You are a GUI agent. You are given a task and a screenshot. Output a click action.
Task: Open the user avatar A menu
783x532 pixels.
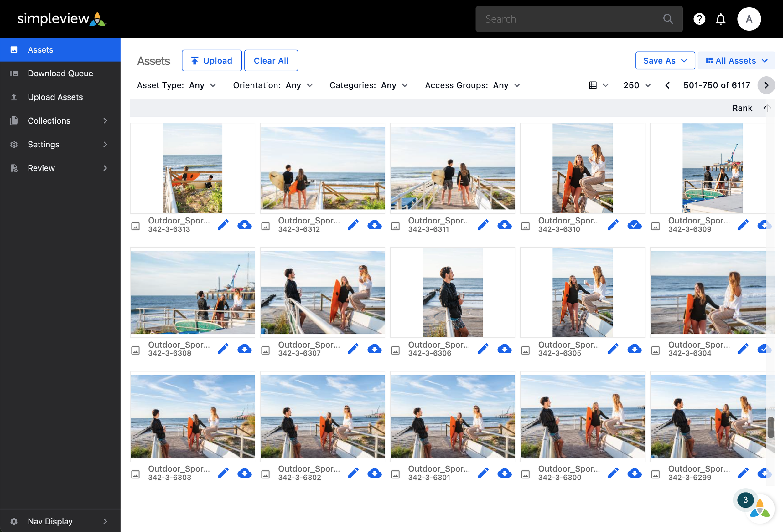pyautogui.click(x=749, y=19)
